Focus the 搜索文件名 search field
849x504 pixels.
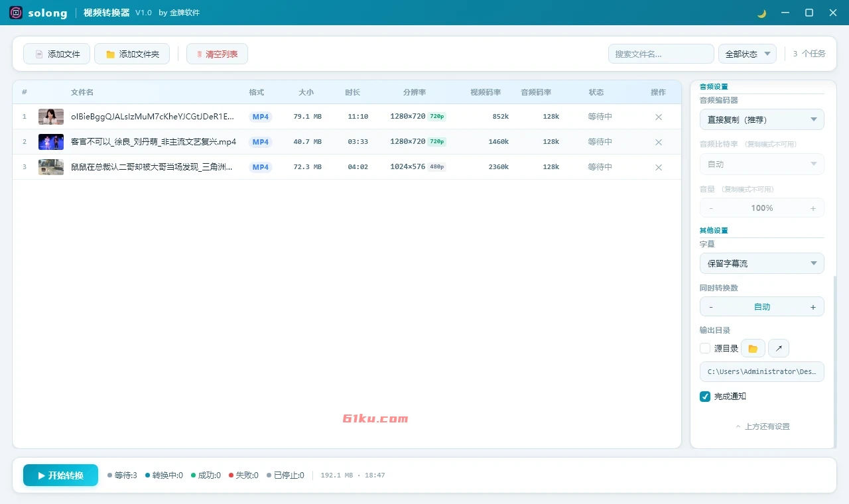[661, 54]
